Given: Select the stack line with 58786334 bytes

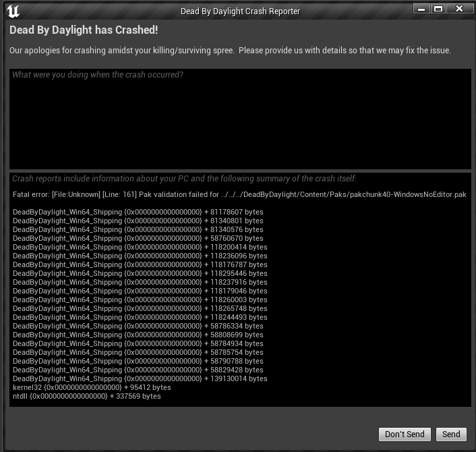Looking at the screenshot, I should point(138,327).
